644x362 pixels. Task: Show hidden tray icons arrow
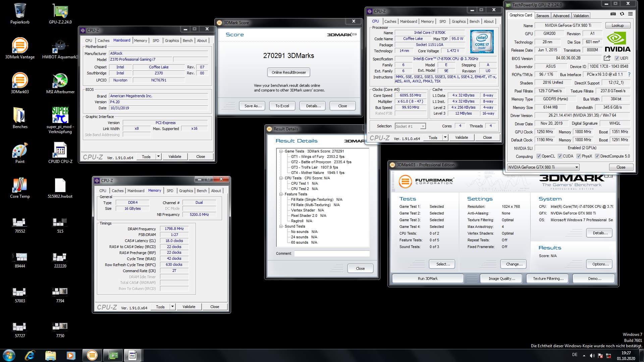pyautogui.click(x=584, y=356)
